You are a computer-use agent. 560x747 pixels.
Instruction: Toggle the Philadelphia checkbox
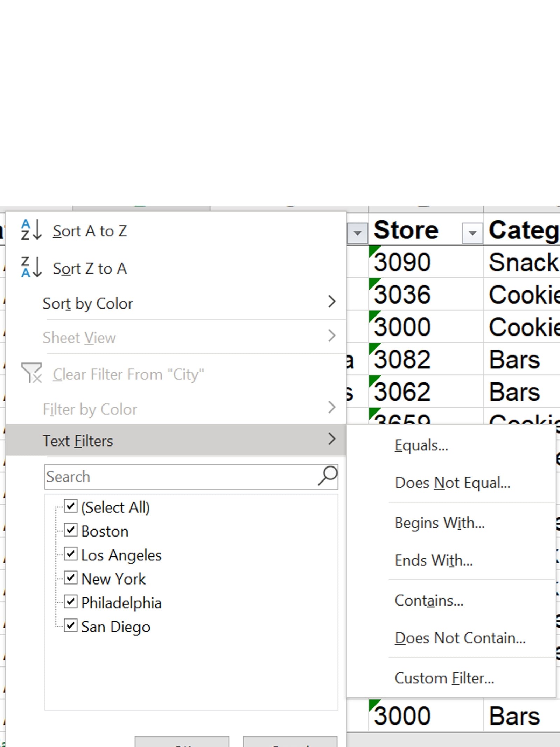pos(71,602)
